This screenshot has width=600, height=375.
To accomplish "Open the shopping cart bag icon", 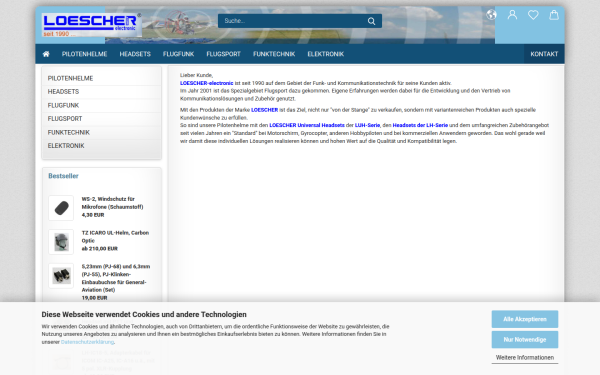I will 554,15.
